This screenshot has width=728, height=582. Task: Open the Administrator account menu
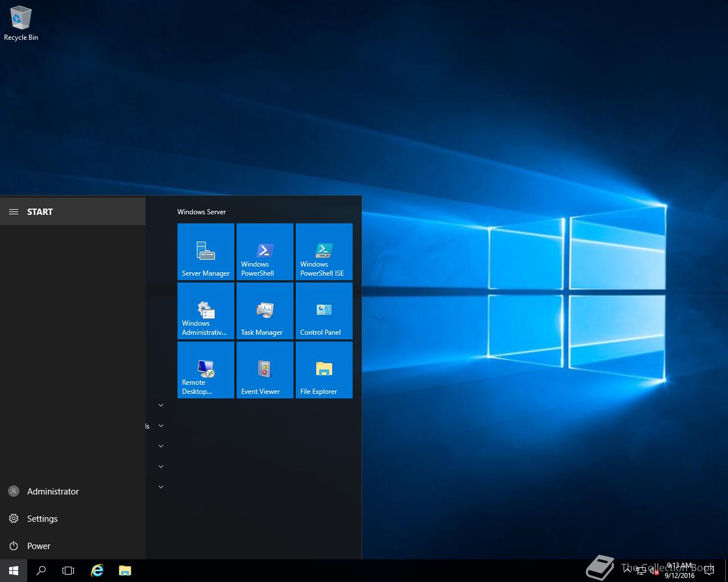coord(73,491)
